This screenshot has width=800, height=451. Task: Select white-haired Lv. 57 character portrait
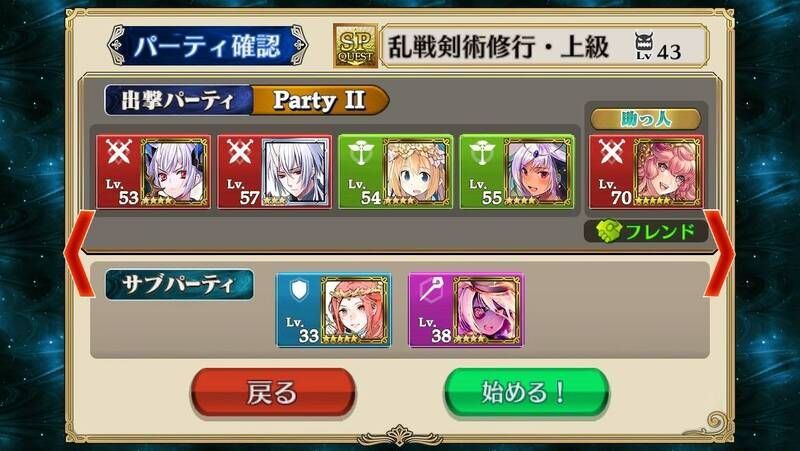[x=295, y=172]
